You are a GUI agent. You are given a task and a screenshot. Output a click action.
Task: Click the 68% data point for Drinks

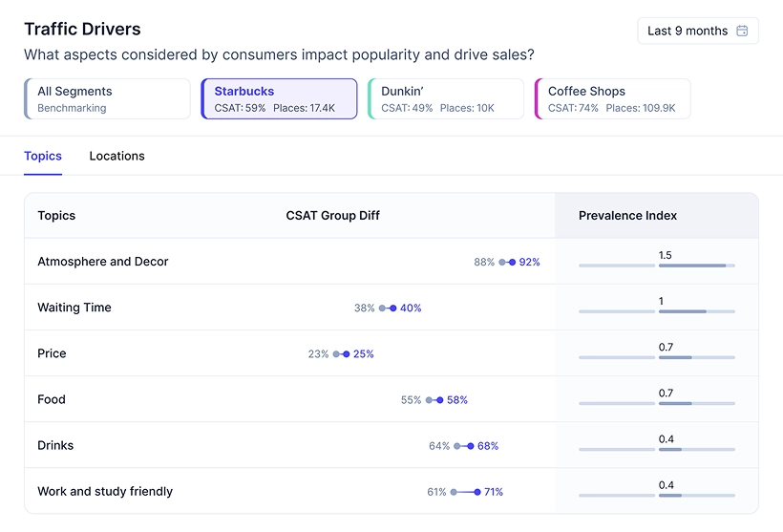coord(470,446)
